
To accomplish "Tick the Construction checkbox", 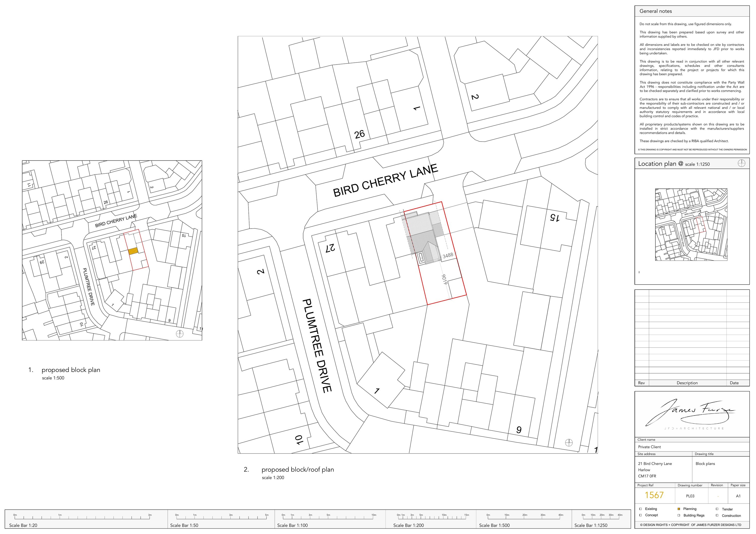I will pos(717,516).
